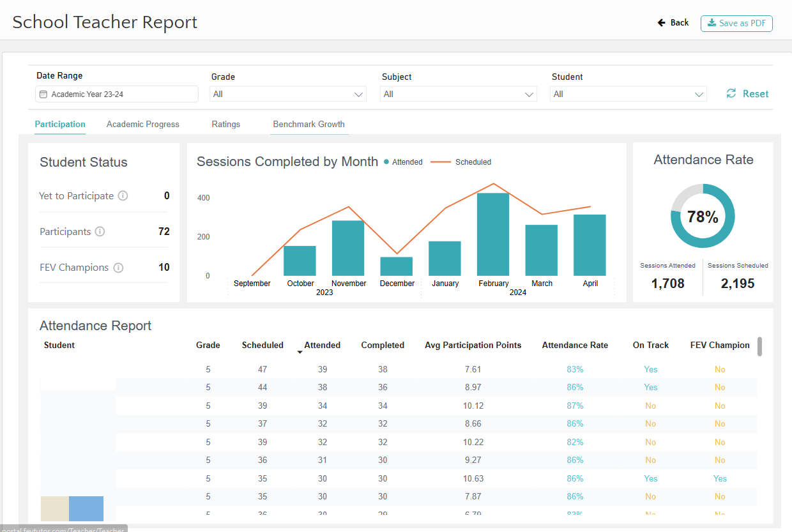
Task: Click the Participants count 72
Action: tap(164, 231)
